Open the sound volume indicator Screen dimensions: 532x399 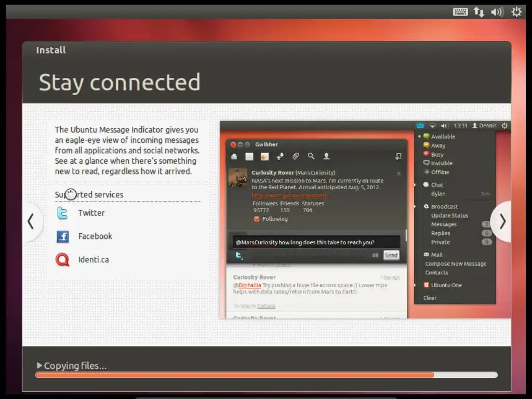497,12
